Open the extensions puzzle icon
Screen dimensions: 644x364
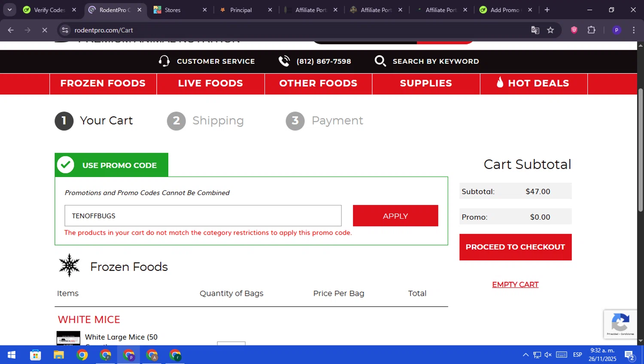click(591, 30)
